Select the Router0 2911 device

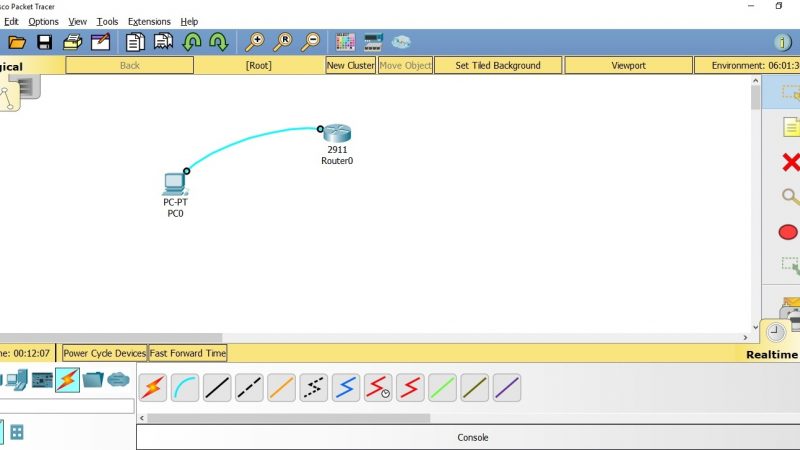point(337,133)
